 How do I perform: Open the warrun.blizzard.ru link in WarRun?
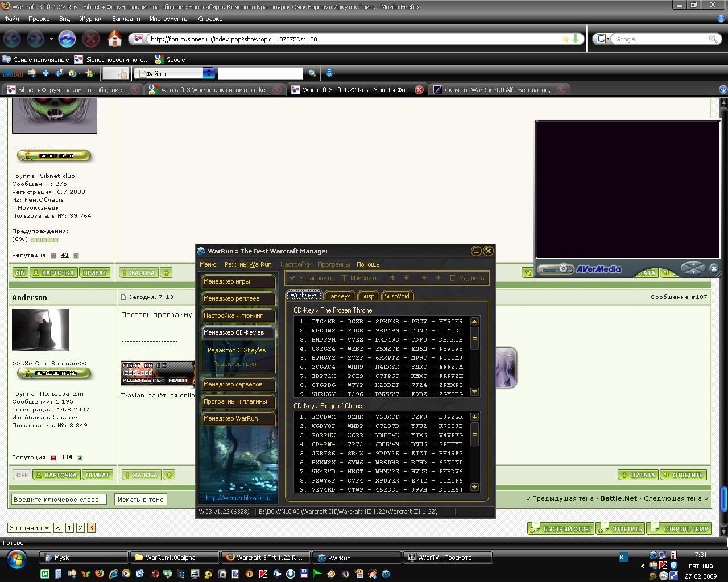(x=238, y=497)
